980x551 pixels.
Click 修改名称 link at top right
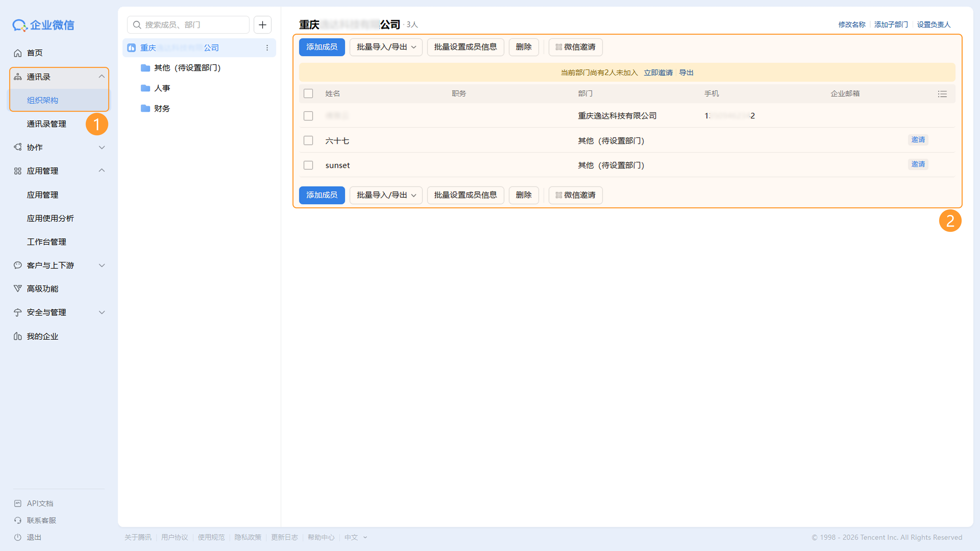tap(852, 25)
